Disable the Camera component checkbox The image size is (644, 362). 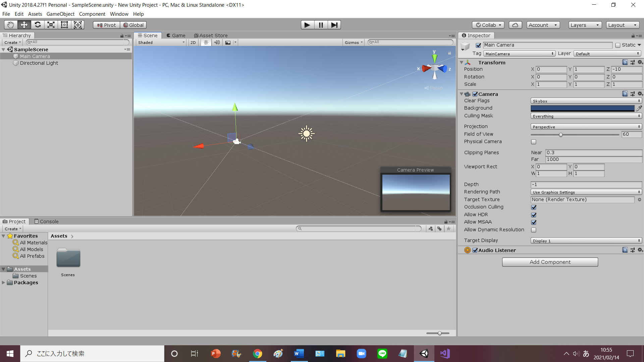[475, 94]
